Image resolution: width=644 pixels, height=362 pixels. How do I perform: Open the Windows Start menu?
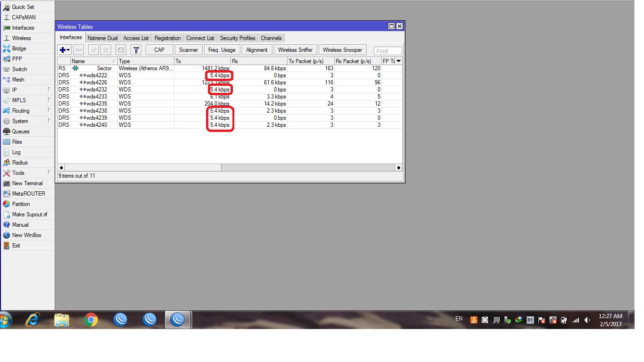coord(5,320)
